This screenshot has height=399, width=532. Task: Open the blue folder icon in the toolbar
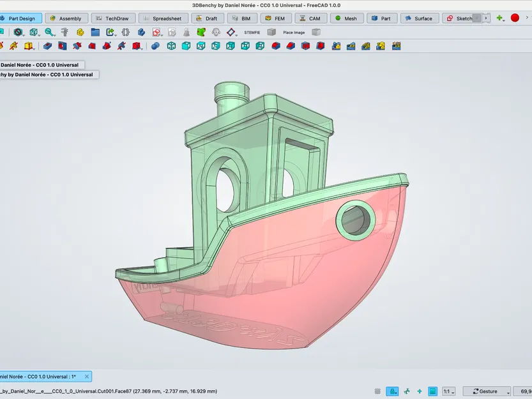click(95, 32)
